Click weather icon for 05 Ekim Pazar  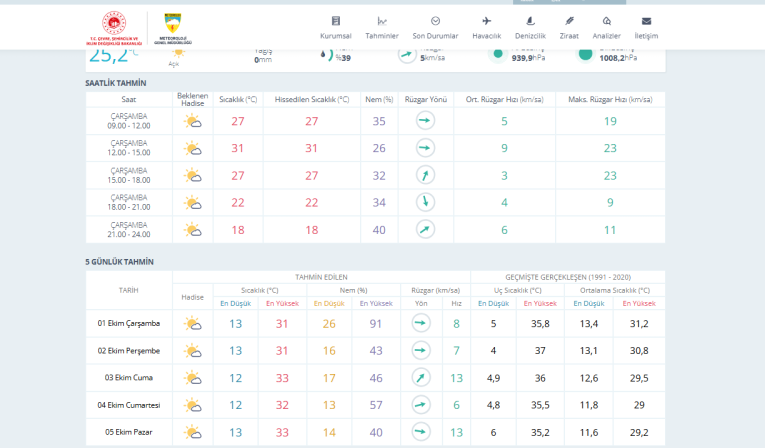(x=192, y=432)
